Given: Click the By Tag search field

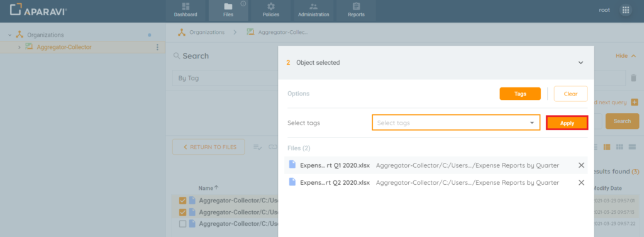Looking at the screenshot, I should tap(225, 78).
